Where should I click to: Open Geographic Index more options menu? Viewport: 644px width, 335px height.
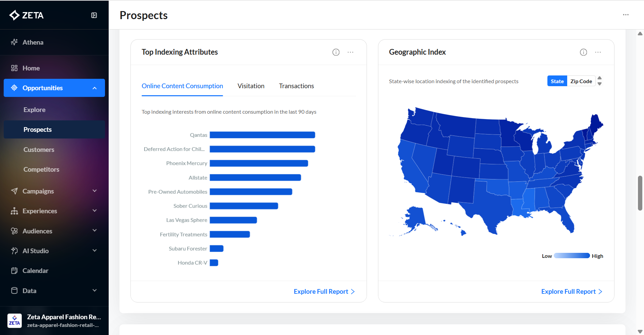point(598,52)
